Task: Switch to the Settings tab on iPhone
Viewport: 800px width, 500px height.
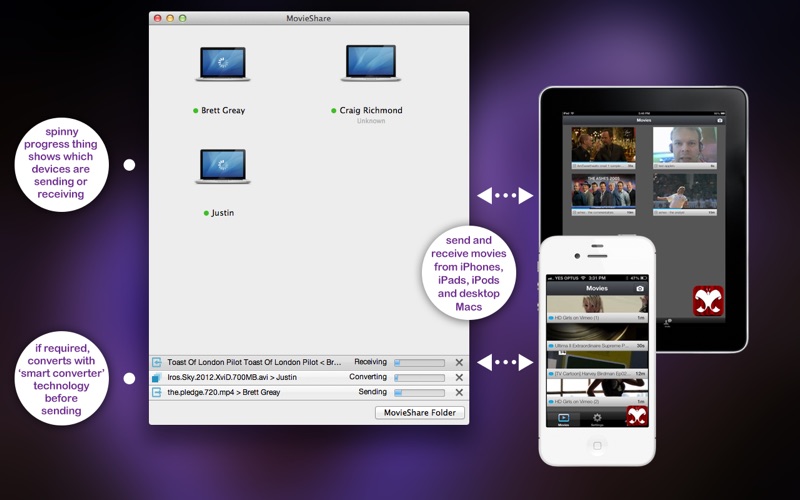Action: [x=597, y=419]
